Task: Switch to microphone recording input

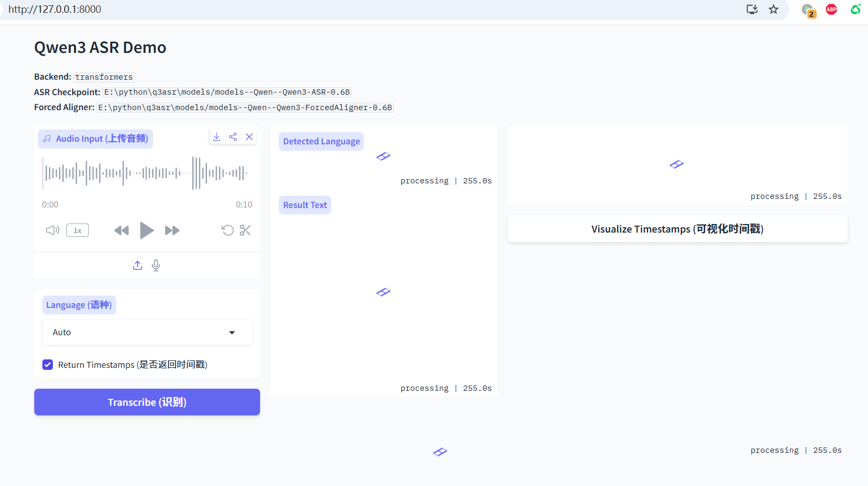Action: 156,265
